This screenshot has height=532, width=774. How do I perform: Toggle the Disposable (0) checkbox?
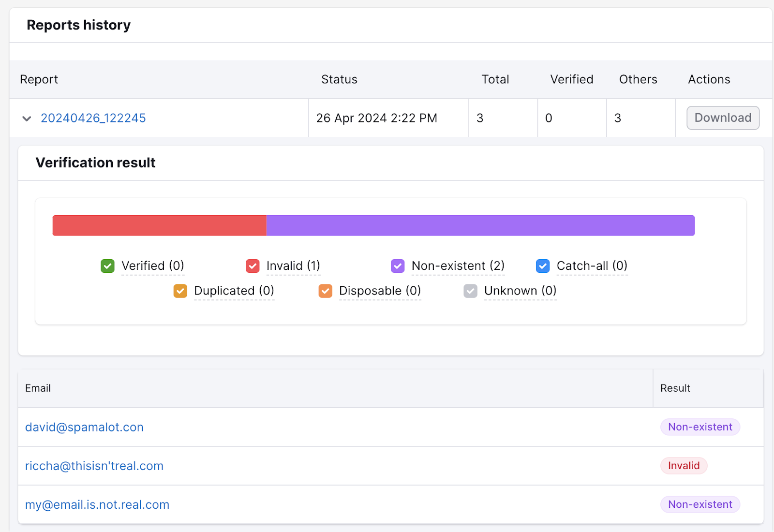[x=326, y=291]
